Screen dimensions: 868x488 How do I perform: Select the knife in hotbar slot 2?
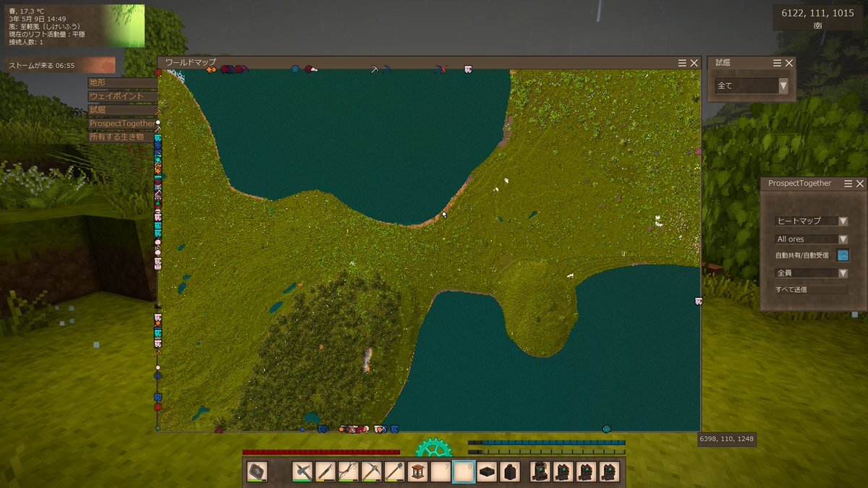click(325, 472)
